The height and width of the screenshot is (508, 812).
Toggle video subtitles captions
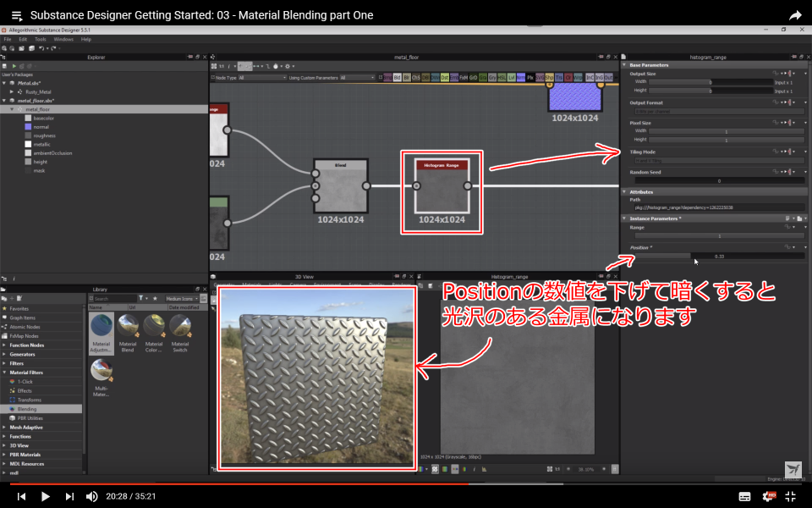coord(744,496)
